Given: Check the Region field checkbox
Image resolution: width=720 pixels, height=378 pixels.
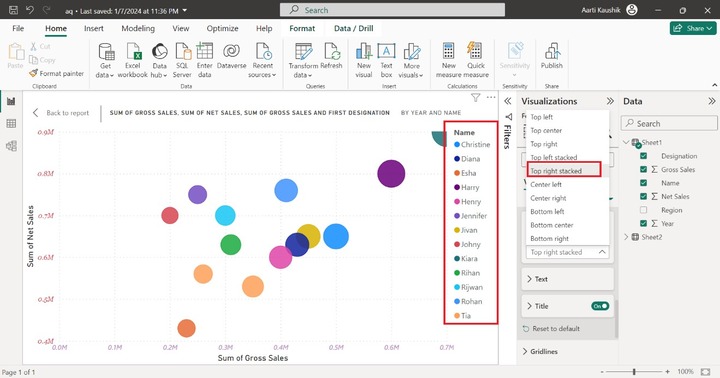Looking at the screenshot, I should tap(643, 210).
